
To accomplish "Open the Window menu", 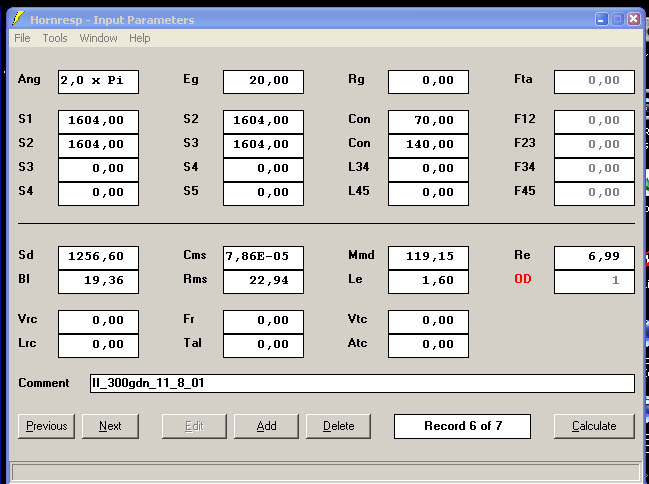I will 98,38.
